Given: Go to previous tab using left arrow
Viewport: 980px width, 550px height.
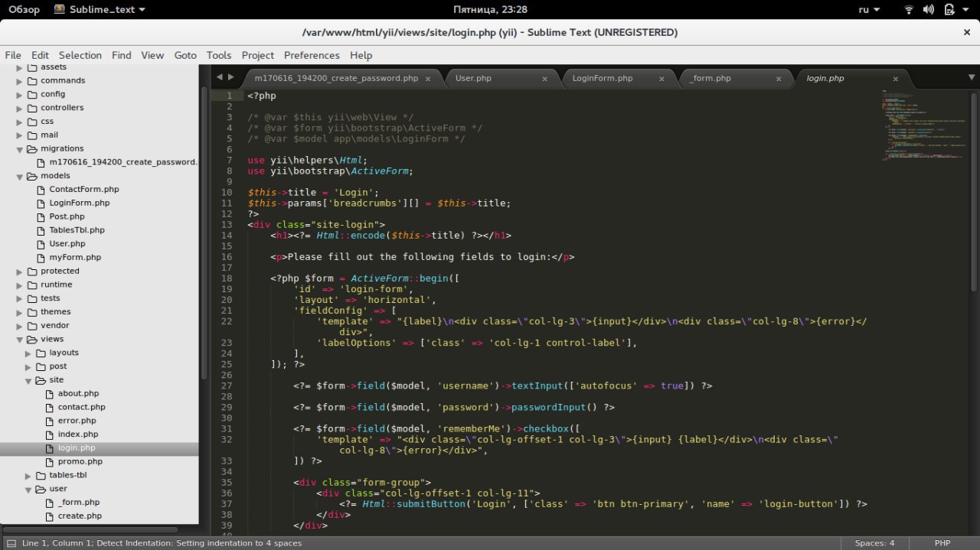Looking at the screenshot, I should [219, 77].
